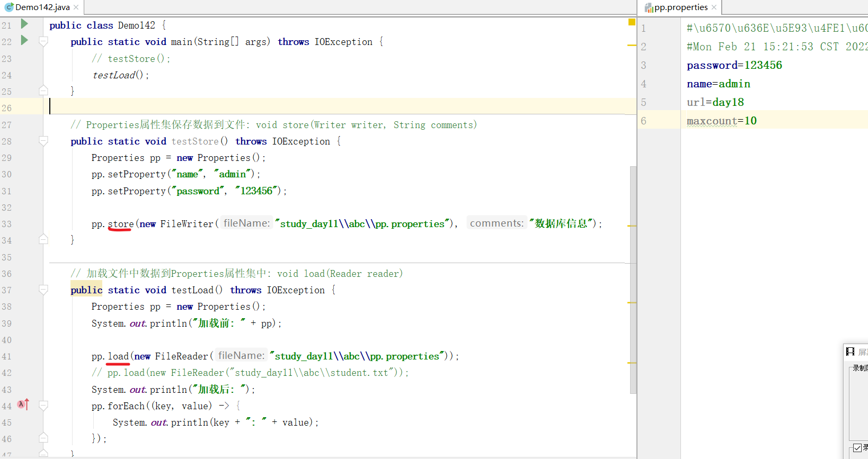Click 'forEach' on line 44
This screenshot has height=459, width=868.
126,406
